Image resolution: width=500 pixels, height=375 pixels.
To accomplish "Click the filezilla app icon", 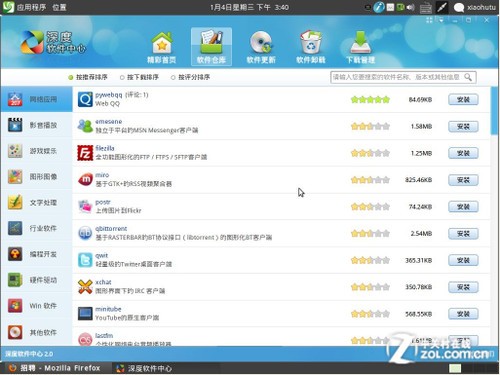I will (x=85, y=153).
